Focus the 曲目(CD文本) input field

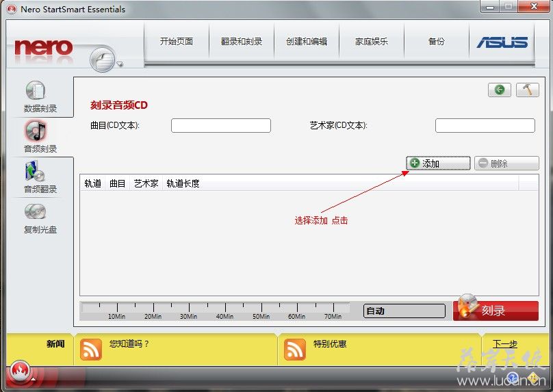221,125
